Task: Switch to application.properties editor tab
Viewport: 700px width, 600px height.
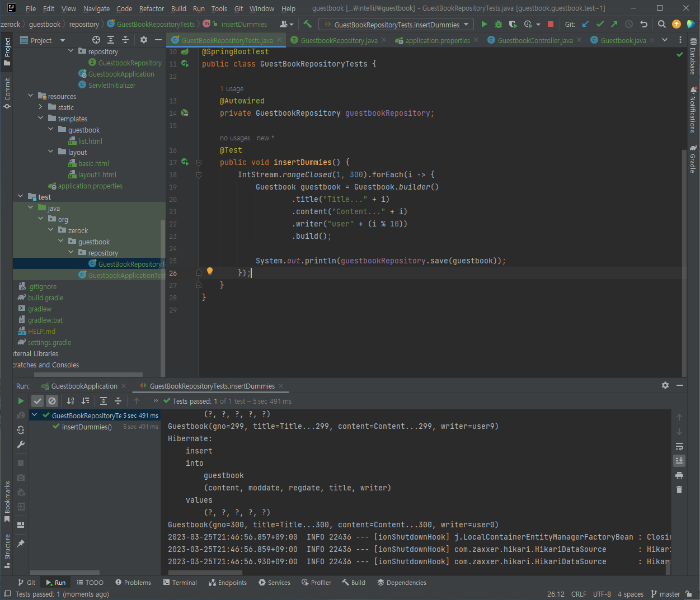Action: coord(437,40)
